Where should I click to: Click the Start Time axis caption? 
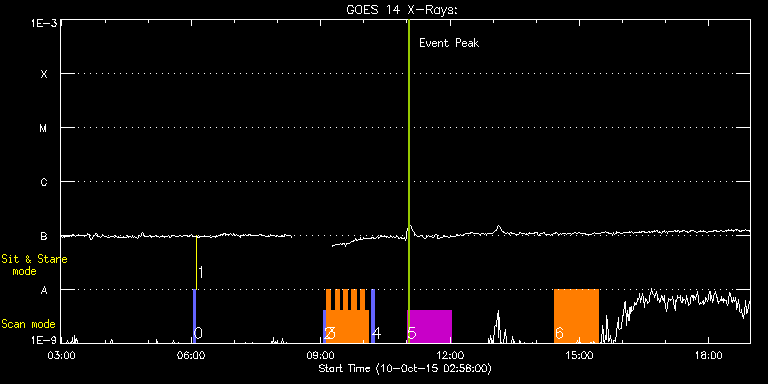point(405,368)
